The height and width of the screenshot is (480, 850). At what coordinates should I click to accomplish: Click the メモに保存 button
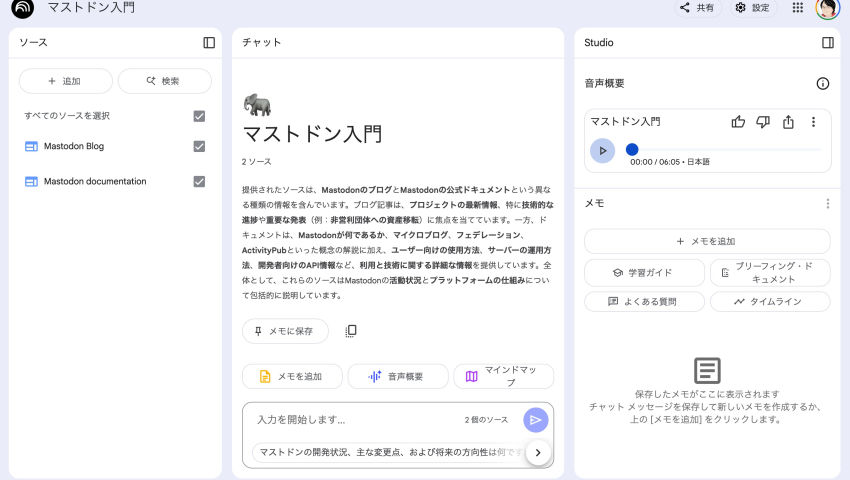pyautogui.click(x=284, y=331)
